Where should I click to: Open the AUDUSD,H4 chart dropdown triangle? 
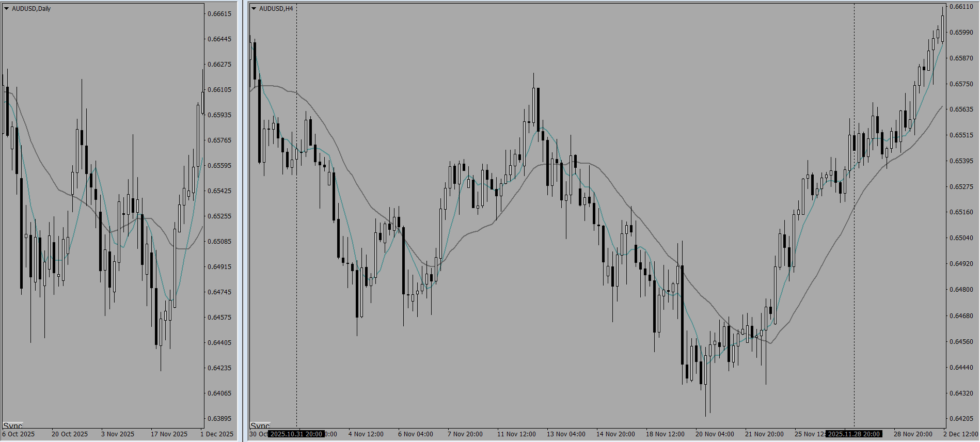click(x=254, y=8)
